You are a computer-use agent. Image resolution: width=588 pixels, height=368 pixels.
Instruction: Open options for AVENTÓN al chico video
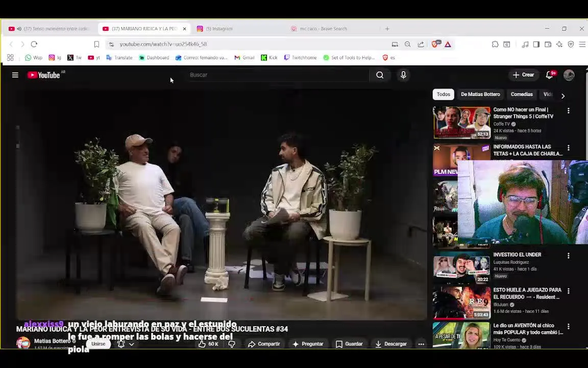point(569,327)
